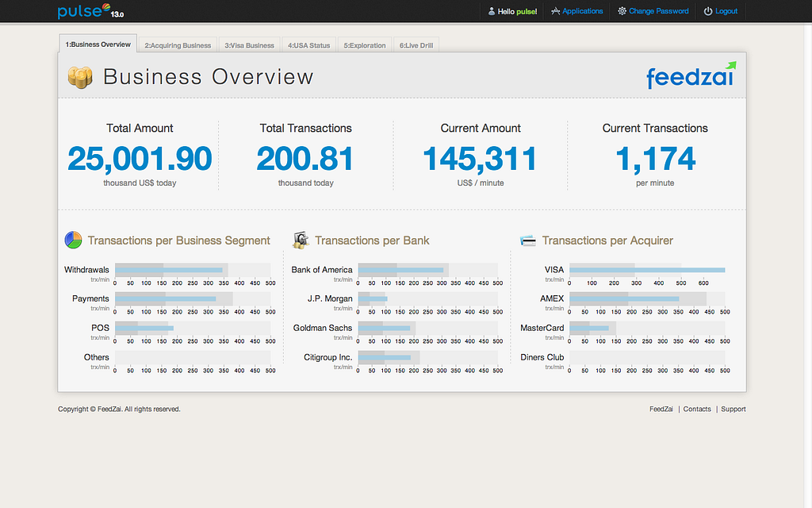Click the feedzai logo
This screenshot has width=812, height=508.
(691, 75)
